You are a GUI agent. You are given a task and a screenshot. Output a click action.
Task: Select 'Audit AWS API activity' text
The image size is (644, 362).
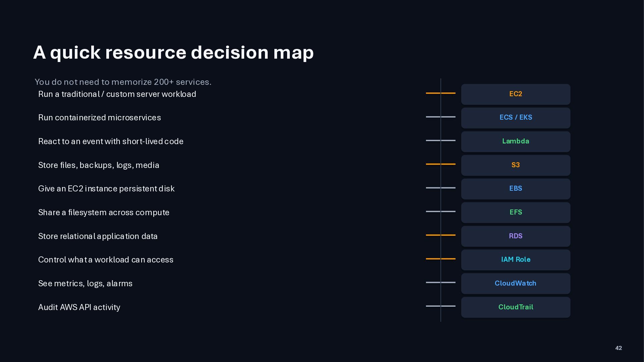click(79, 307)
